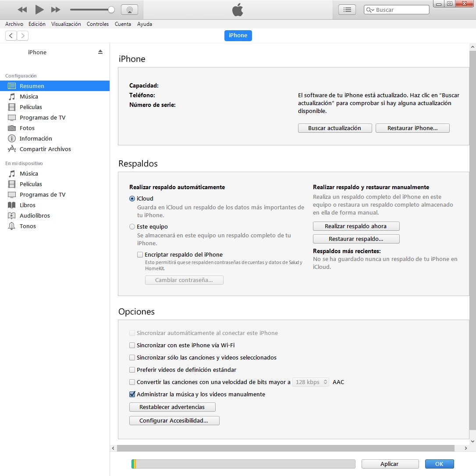Viewport: 476px width, 476px height.
Task: Open Audiolibros under En mi dispositivo
Action: pos(35,215)
